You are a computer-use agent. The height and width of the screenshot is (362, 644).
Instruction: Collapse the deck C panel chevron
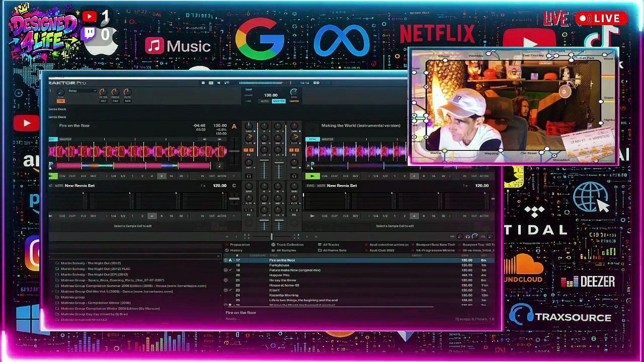234,216
